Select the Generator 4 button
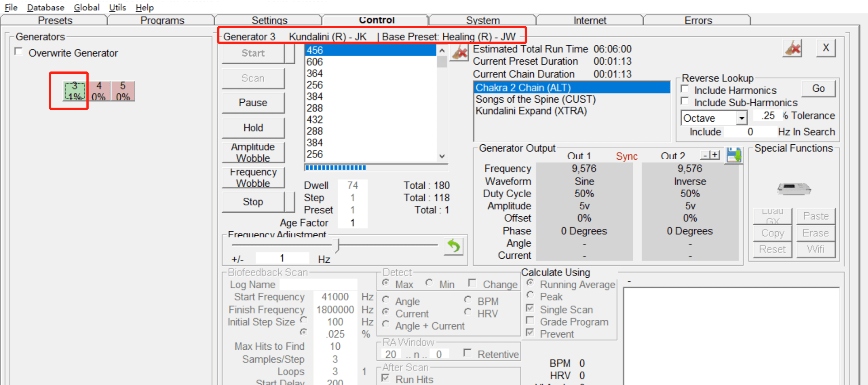The image size is (868, 385). coord(99,91)
